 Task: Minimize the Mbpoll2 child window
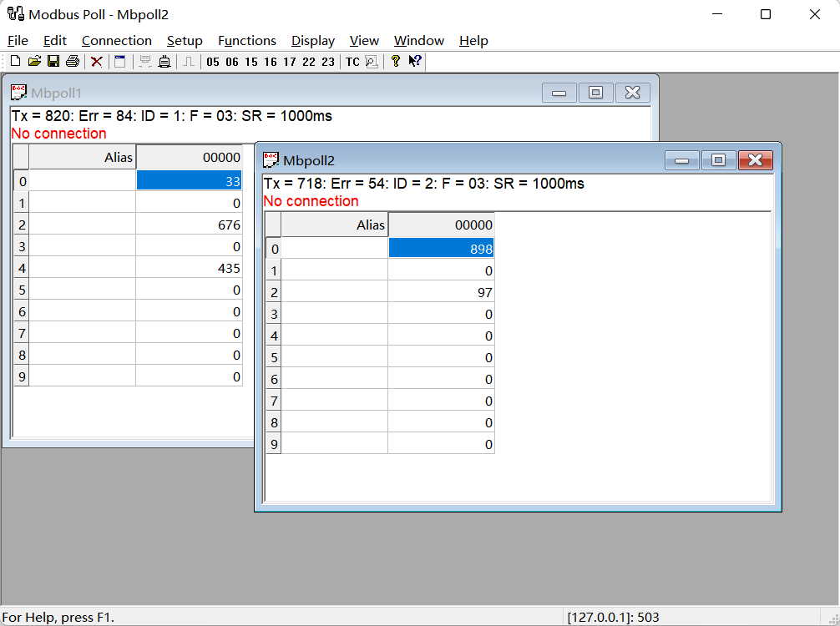(x=681, y=159)
